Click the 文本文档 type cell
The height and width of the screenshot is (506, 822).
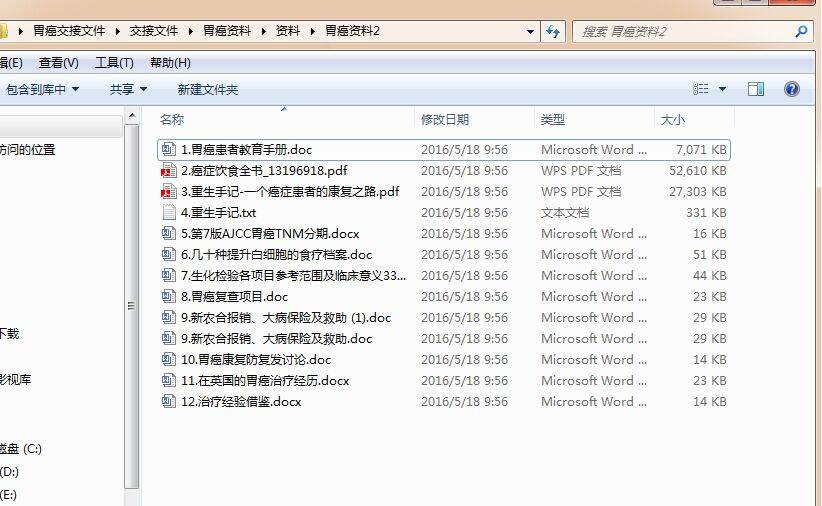coord(565,213)
